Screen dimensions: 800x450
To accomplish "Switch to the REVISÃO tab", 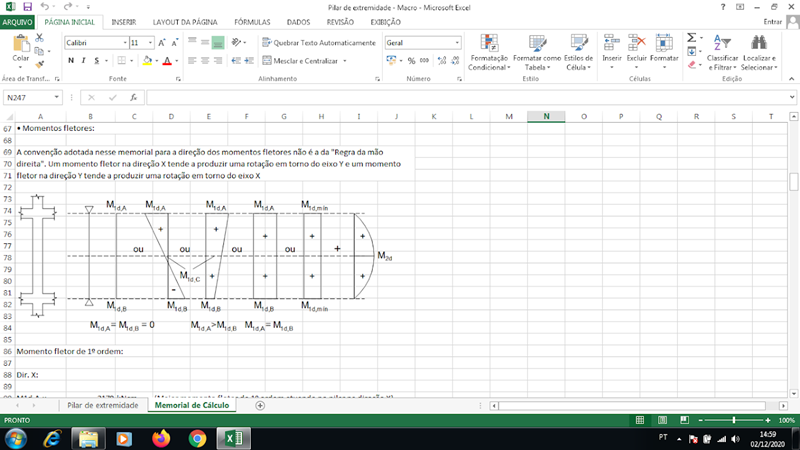I will 340,22.
